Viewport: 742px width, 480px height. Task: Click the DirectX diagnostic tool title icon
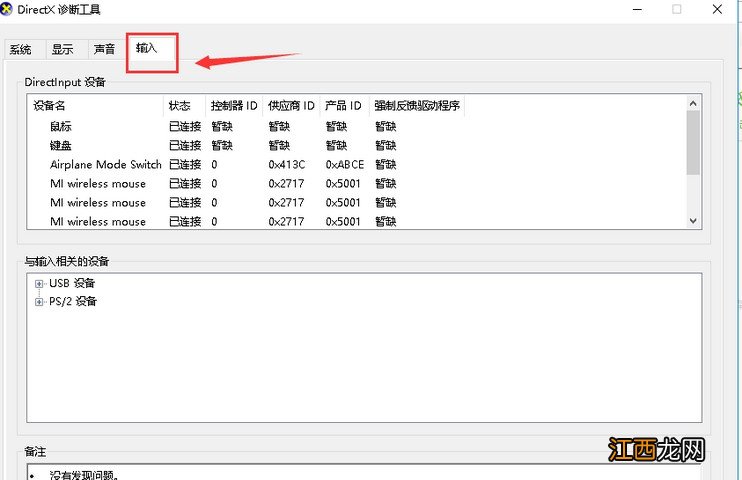[x=7, y=9]
